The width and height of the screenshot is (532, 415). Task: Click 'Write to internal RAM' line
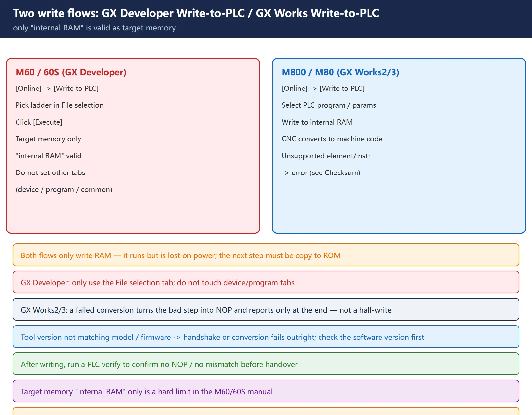(x=317, y=122)
